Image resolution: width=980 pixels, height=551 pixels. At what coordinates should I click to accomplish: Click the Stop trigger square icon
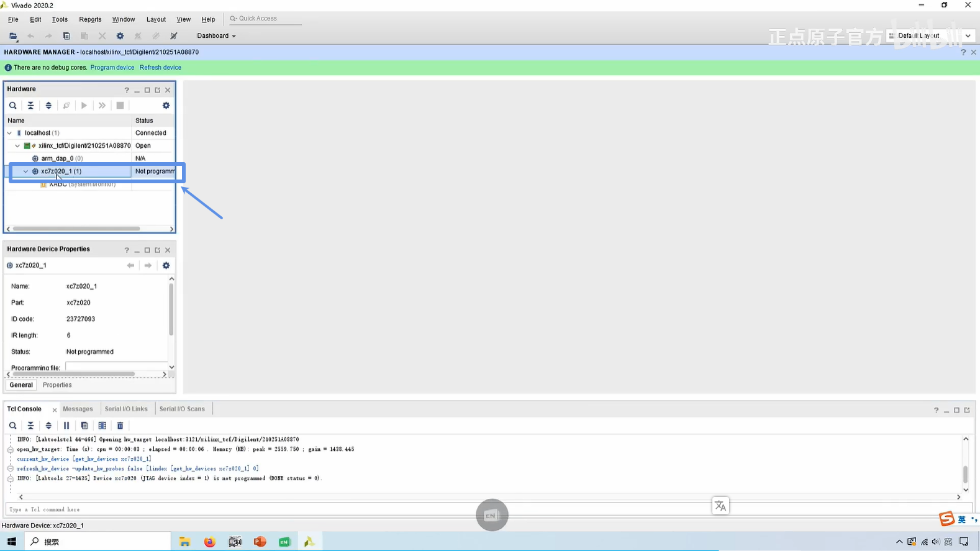coord(120,106)
